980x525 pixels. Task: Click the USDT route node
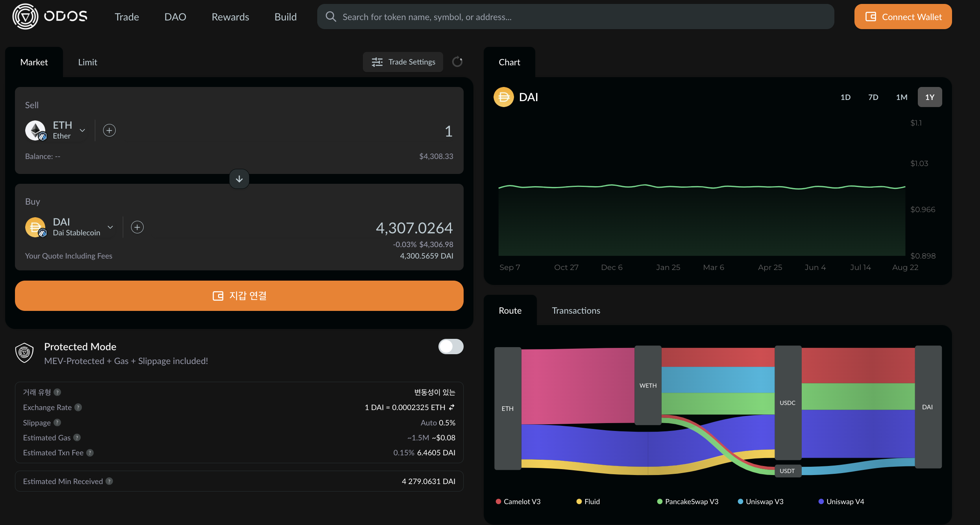[x=788, y=471]
